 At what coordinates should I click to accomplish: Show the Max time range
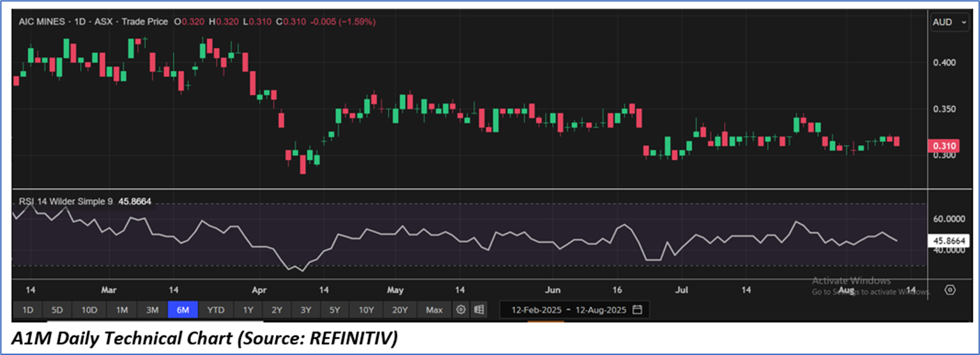click(x=434, y=309)
